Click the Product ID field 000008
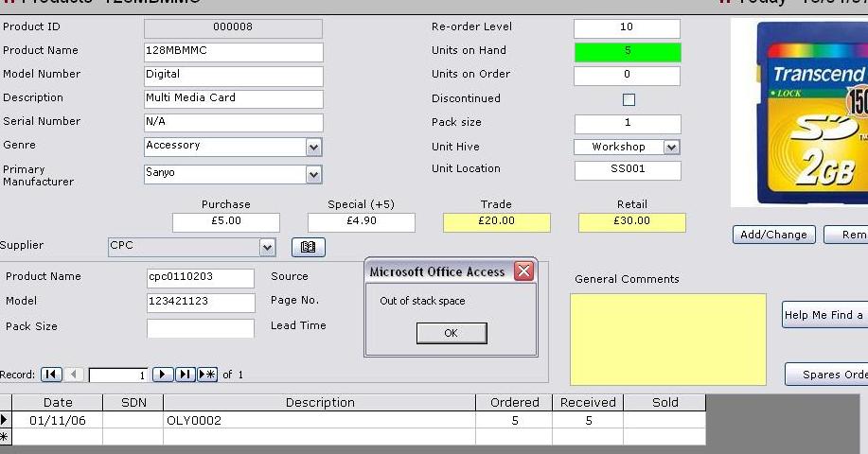Screen dimensions: 868x454 [233, 28]
